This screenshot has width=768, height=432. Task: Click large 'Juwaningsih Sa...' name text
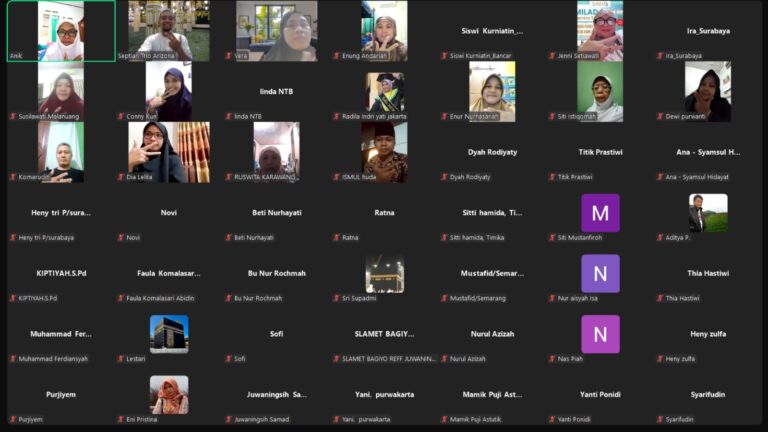click(277, 394)
